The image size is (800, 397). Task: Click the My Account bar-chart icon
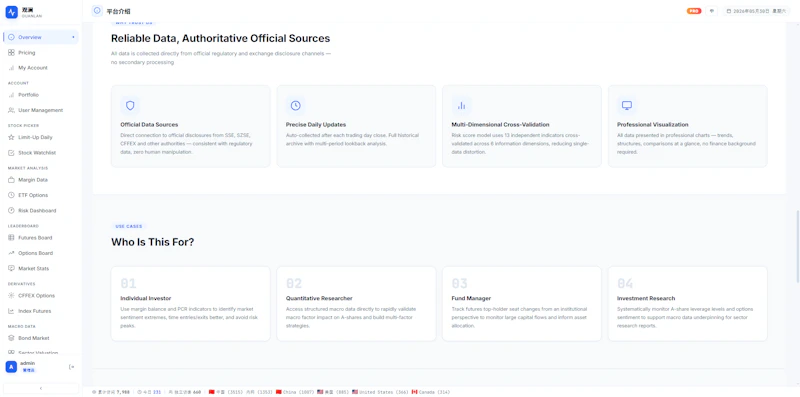point(11,68)
